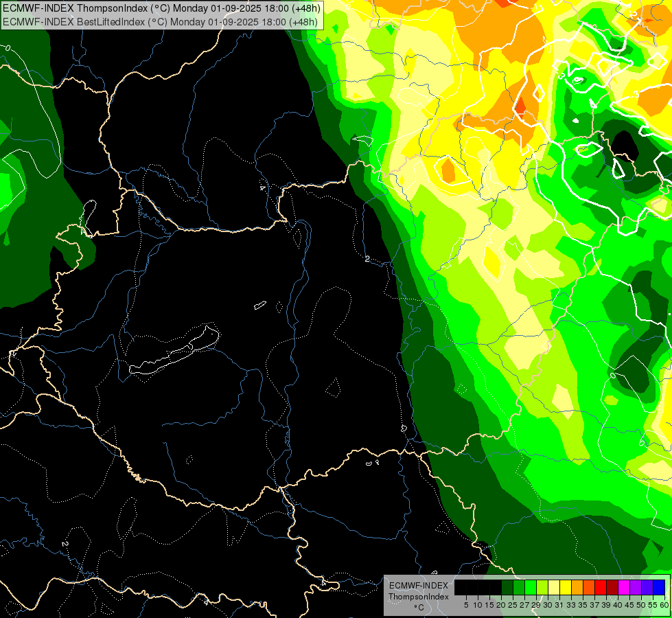The height and width of the screenshot is (618, 672).
Task: Click the legend value "33"
Action: [571, 605]
